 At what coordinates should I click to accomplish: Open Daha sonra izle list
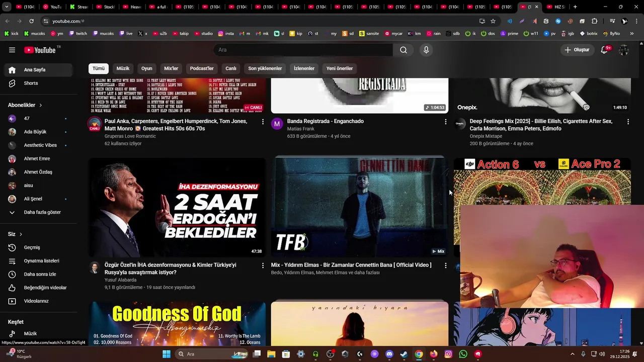click(x=38, y=275)
